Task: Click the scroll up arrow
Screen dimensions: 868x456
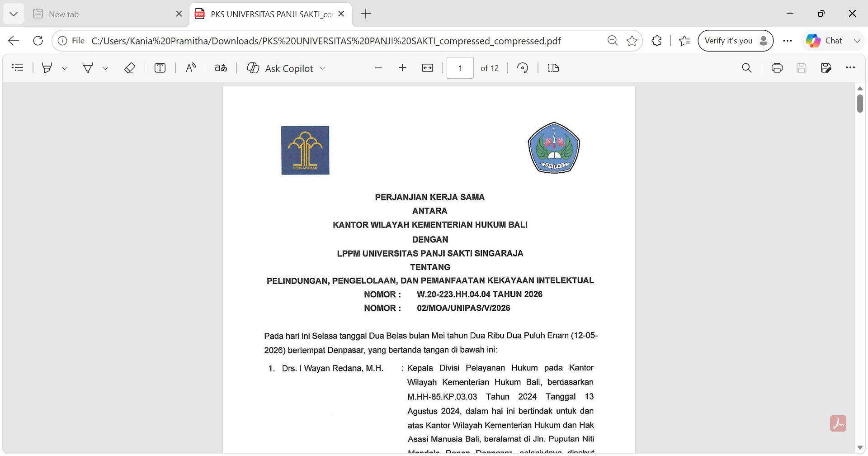Action: point(860,88)
